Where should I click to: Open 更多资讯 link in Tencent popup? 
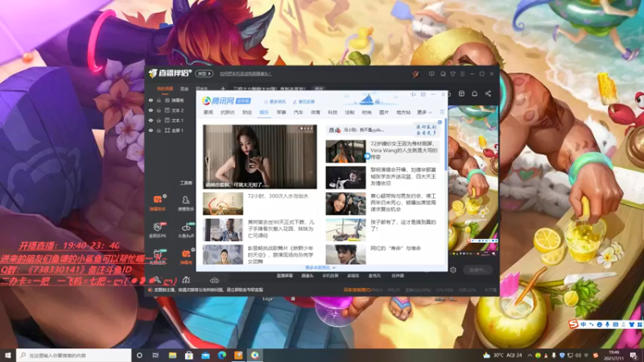(275, 101)
